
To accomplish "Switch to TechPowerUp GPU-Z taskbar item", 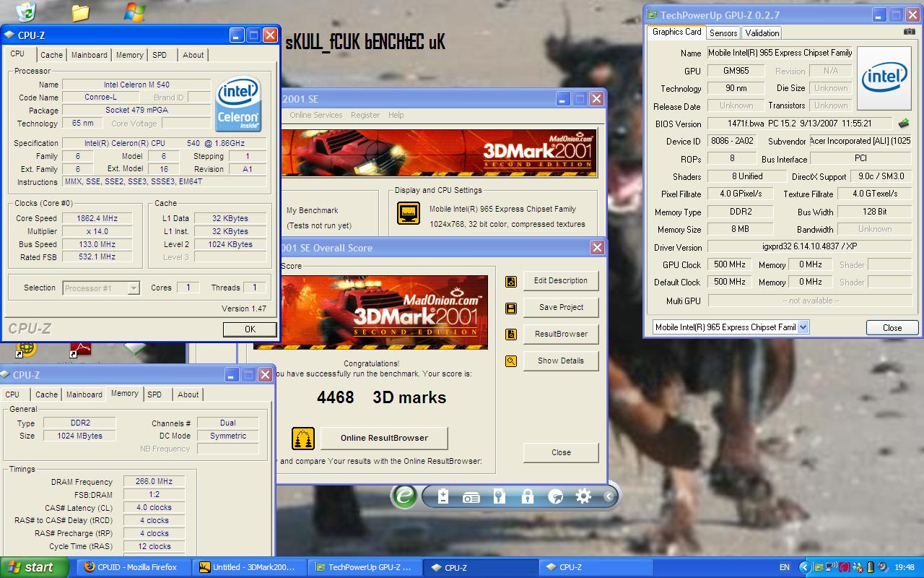I will [365, 568].
